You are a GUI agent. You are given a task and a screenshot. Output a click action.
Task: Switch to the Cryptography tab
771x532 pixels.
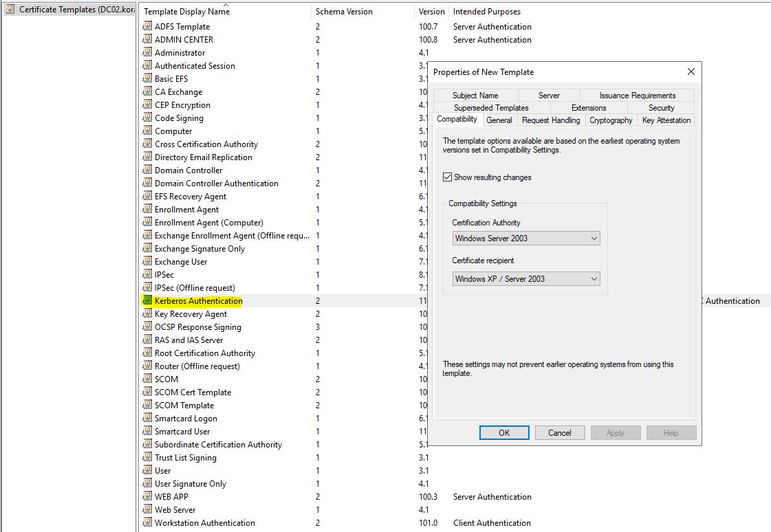611,120
